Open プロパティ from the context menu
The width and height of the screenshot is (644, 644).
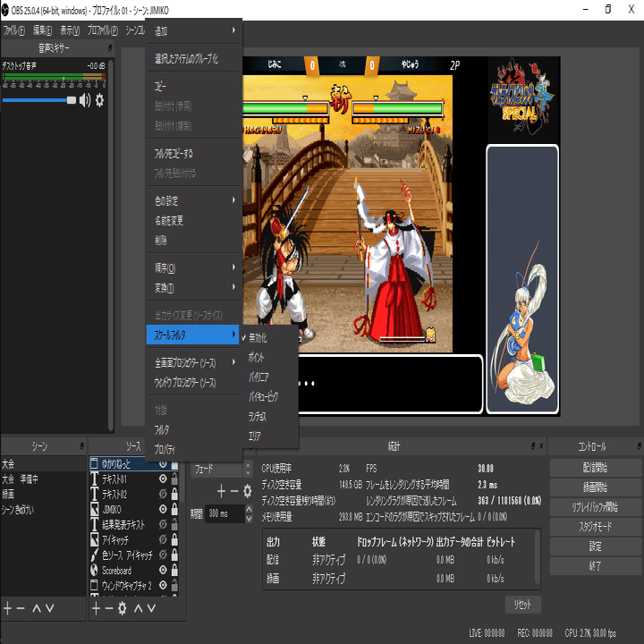click(193, 449)
